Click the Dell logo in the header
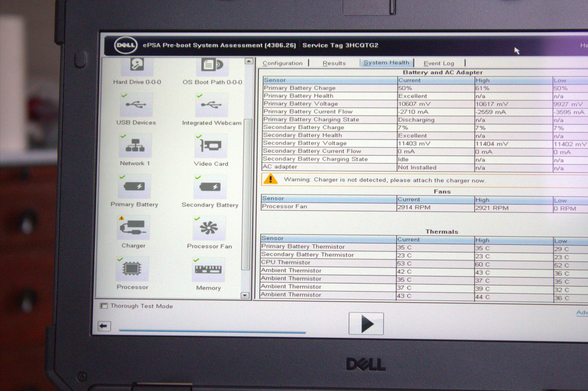Screen dimensions: 588x391 [126, 46]
